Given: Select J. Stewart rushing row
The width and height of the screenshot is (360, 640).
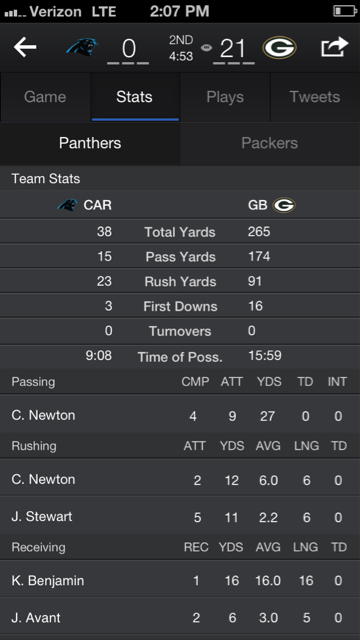Looking at the screenshot, I should point(180,517).
